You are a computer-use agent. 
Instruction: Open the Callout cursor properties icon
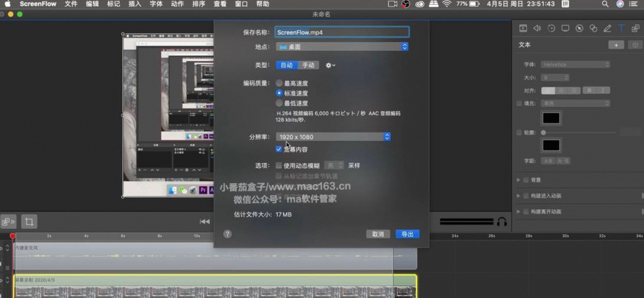click(579, 28)
